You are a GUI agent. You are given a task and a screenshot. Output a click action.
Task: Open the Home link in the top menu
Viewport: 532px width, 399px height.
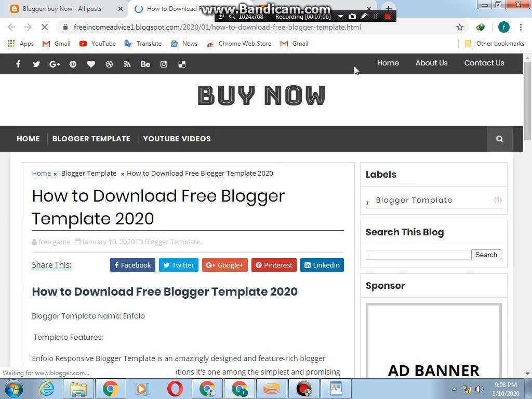388,63
